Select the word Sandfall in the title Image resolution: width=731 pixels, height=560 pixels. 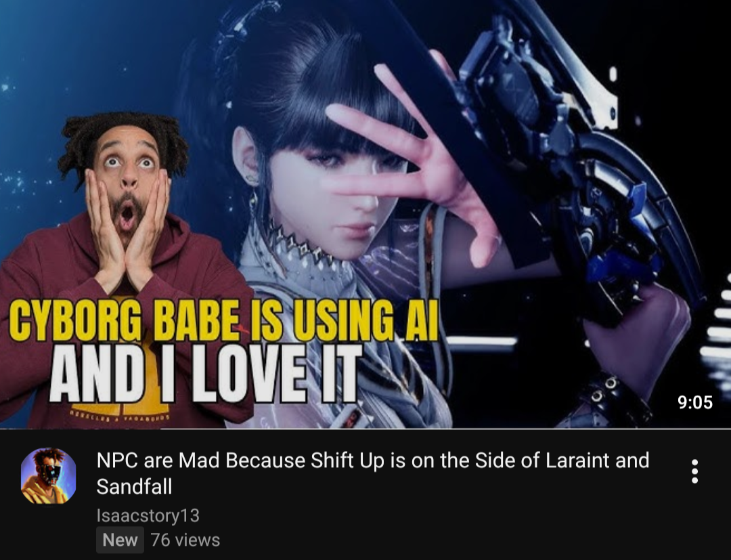tap(134, 487)
